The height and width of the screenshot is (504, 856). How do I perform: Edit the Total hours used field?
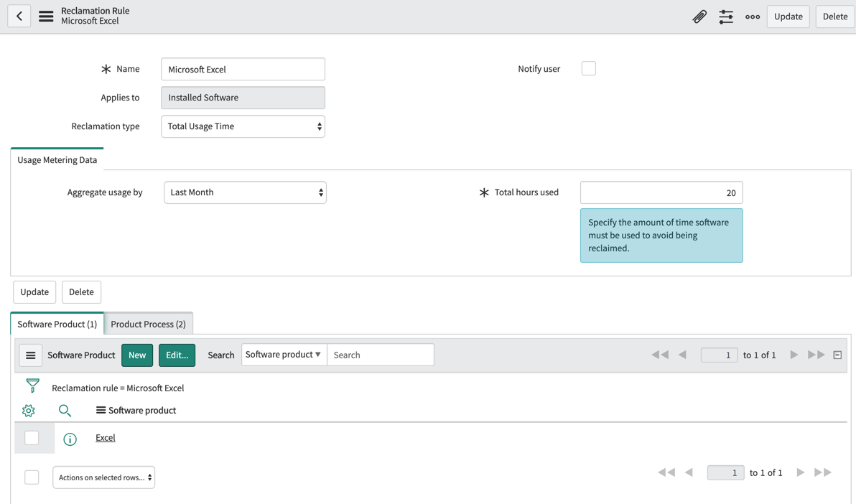661,192
